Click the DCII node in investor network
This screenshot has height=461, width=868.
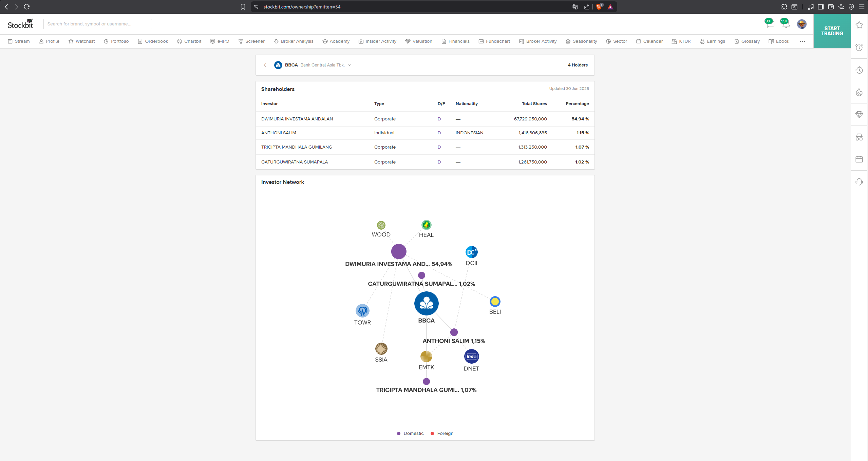click(471, 252)
